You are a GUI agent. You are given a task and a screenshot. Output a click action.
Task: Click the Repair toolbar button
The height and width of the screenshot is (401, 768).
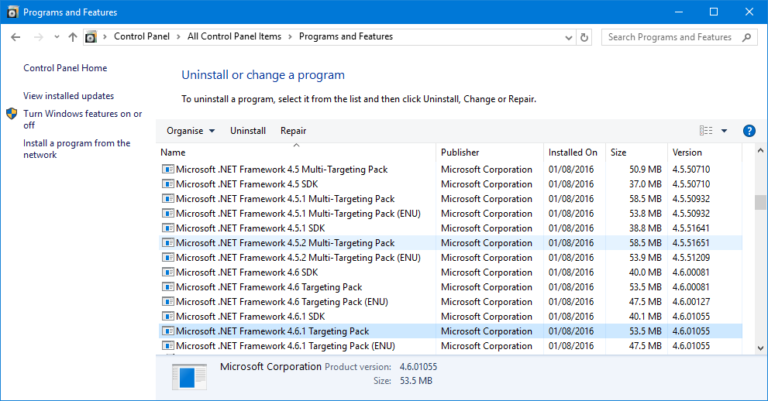[x=293, y=131]
